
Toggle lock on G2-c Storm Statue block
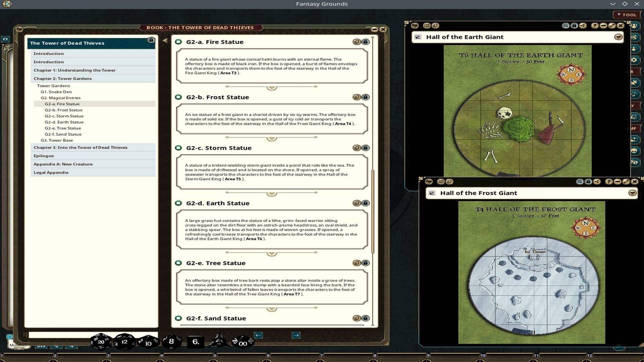coord(366,148)
